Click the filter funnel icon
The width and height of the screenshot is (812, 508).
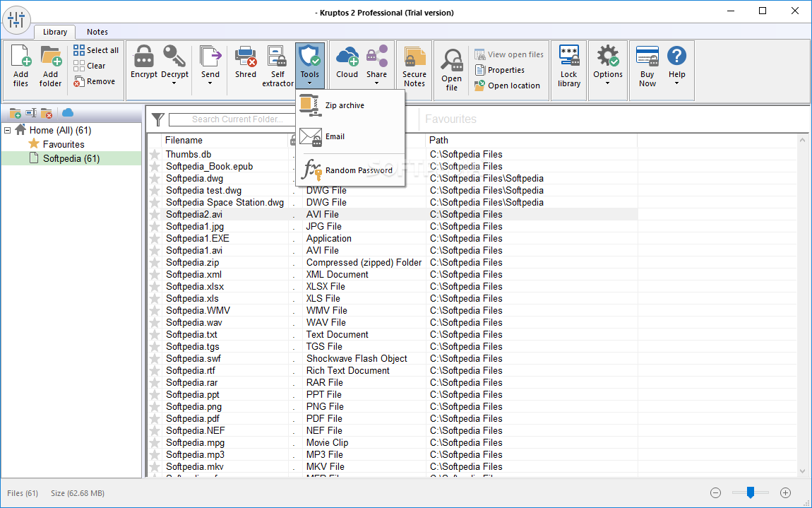tap(158, 119)
